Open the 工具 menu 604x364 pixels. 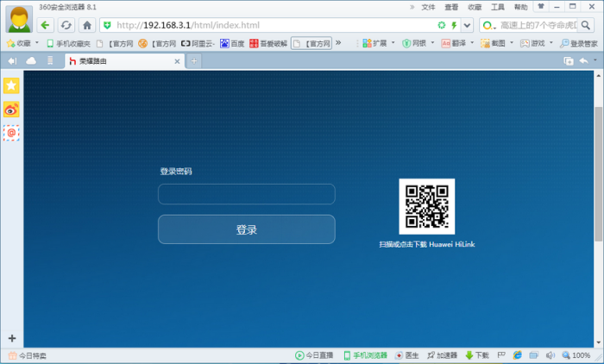coord(498,7)
